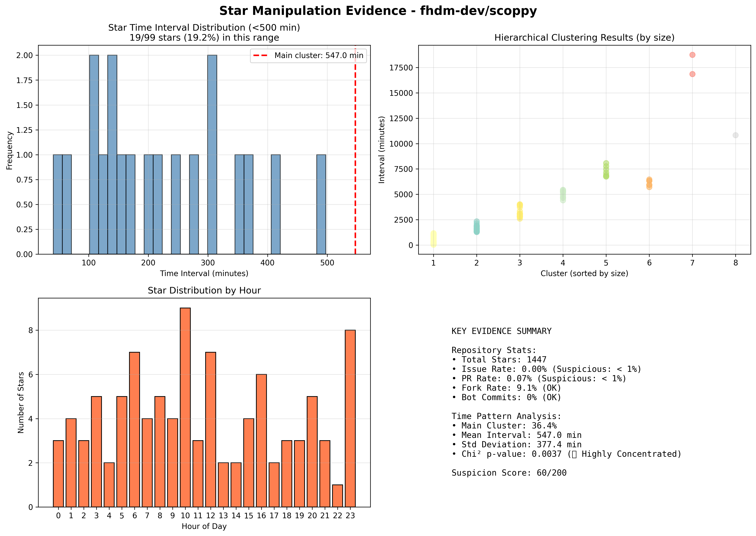Click the "23" hour tick label
Viewport: 756px width, 536px height.
(x=350, y=516)
